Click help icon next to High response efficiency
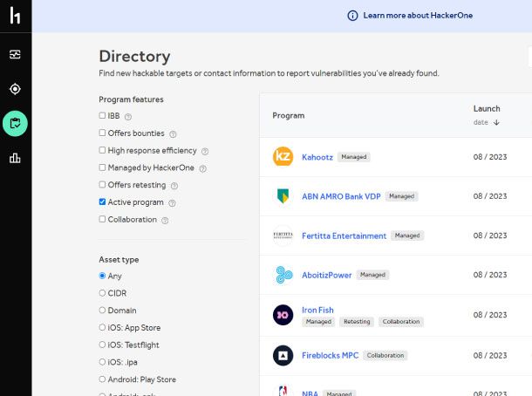 click(205, 152)
